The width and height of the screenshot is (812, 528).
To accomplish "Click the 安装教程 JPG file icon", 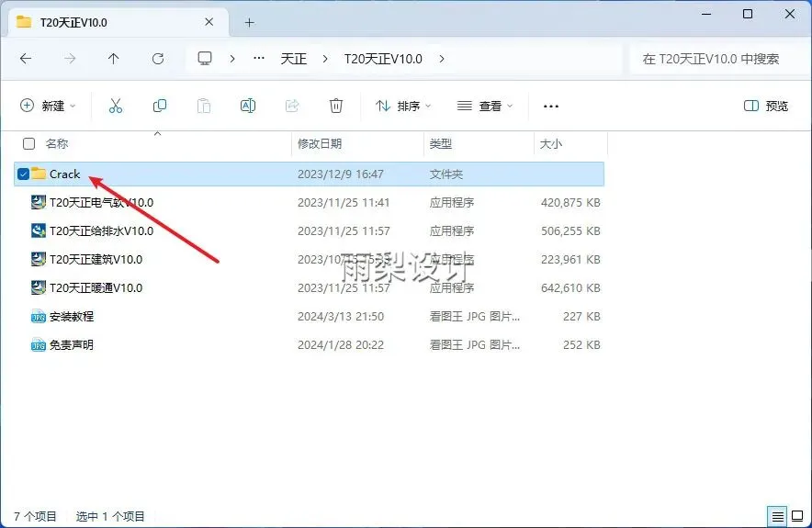I will coord(39,316).
